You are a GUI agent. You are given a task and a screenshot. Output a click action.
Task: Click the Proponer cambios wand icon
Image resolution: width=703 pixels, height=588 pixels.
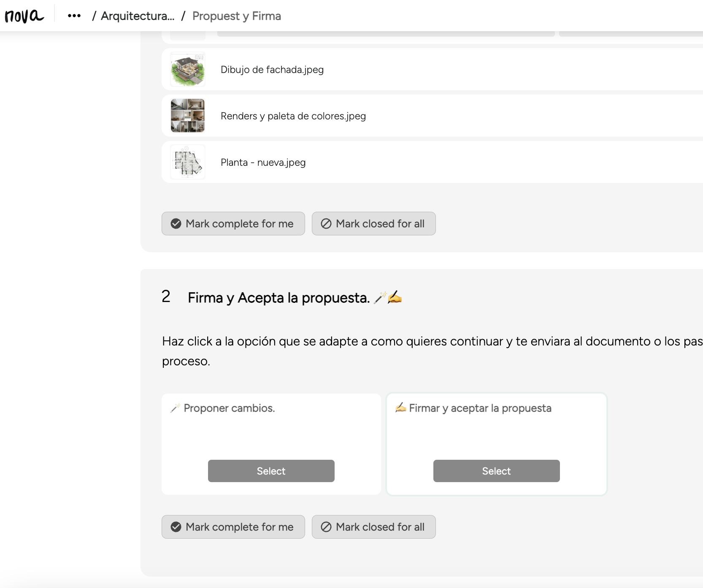[x=175, y=408]
